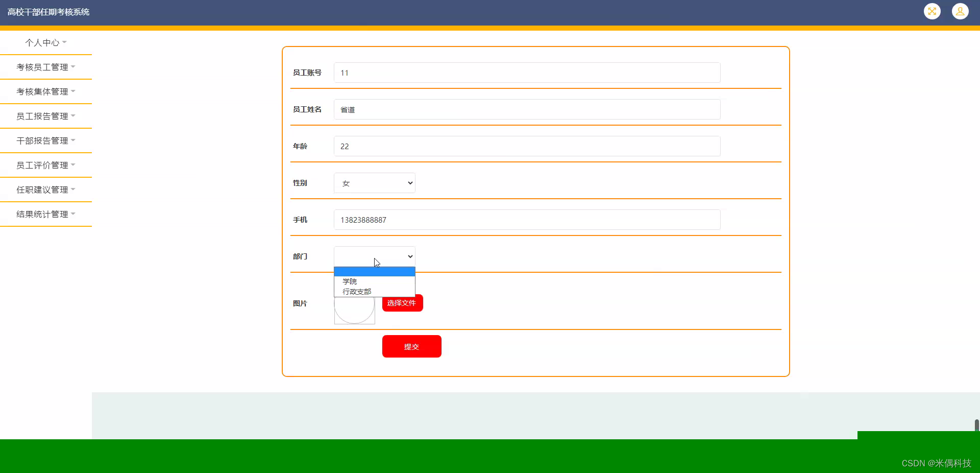Screen dimensions: 980x473
Task: Open the 部门 department dropdown
Action: pos(374,256)
